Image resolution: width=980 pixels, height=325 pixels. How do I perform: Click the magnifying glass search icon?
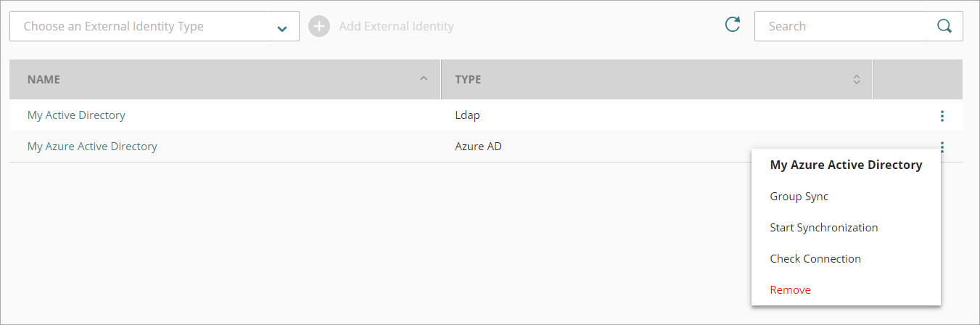tap(944, 26)
